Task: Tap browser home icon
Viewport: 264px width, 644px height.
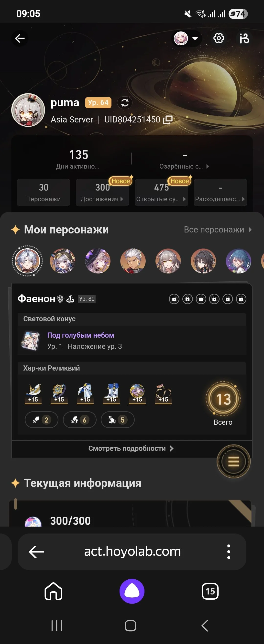Action: click(x=53, y=591)
